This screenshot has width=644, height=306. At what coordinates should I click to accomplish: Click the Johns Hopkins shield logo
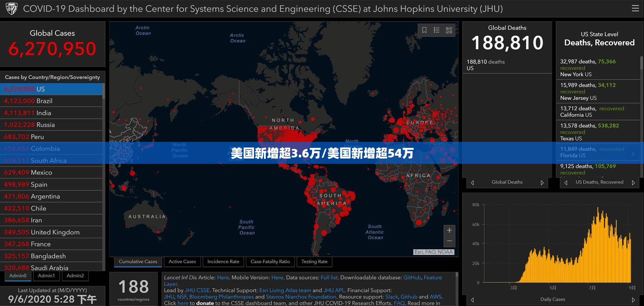pos(11,9)
